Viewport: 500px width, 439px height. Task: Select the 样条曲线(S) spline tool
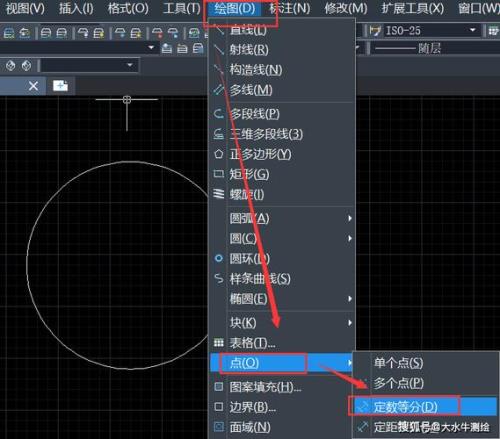(x=282, y=278)
